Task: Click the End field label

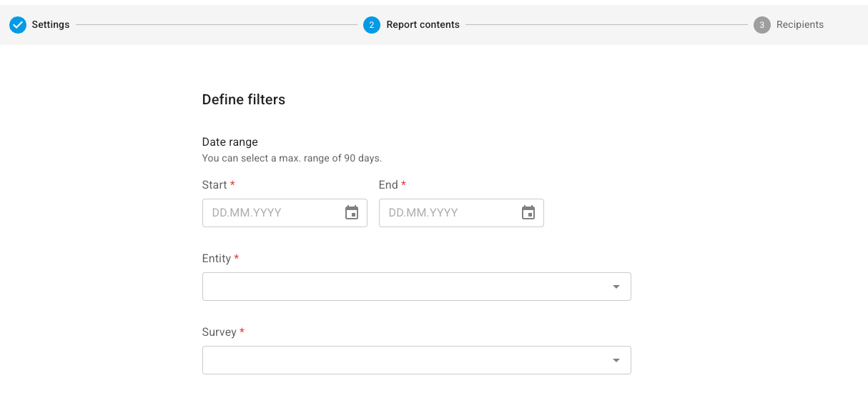Action: point(388,185)
